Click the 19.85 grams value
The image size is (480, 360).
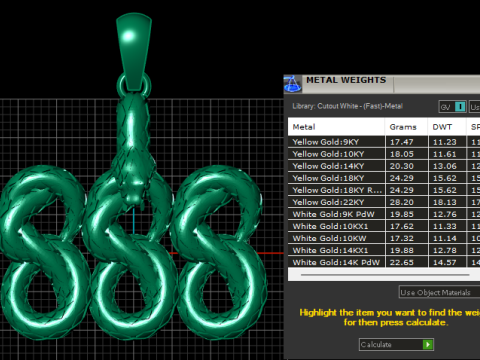click(x=402, y=214)
